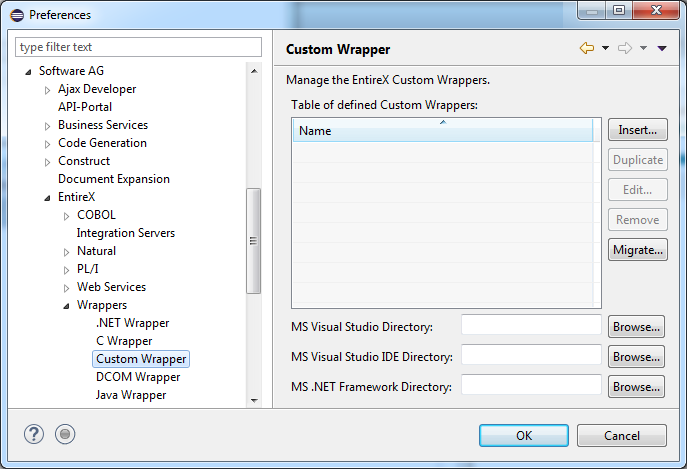Browse for MS Visual Studio IDE Directory
This screenshot has height=470, width=687.
636,357
